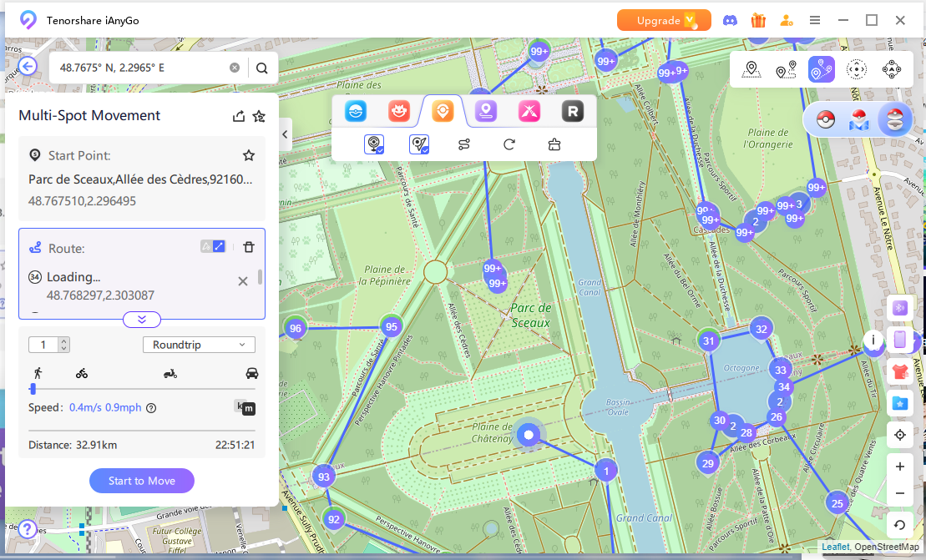Select the multi-spot movement mode icon
This screenshot has height=560, width=926.
click(x=822, y=69)
